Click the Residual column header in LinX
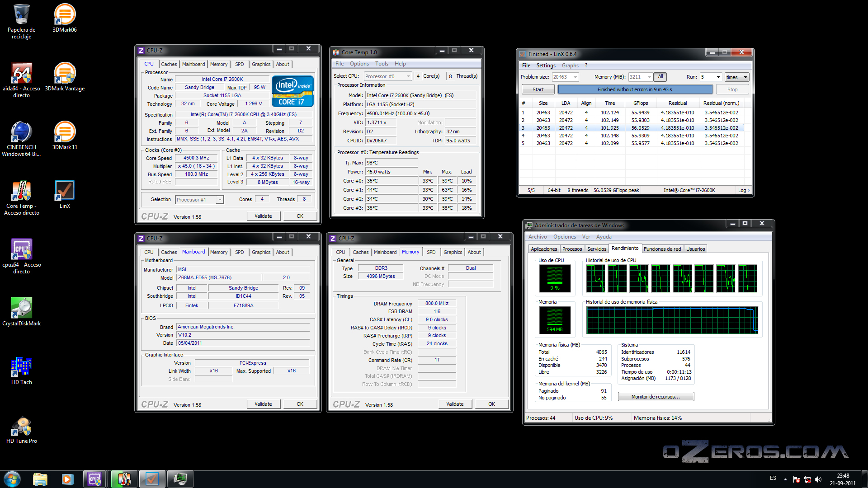The width and height of the screenshot is (868, 488). click(677, 103)
